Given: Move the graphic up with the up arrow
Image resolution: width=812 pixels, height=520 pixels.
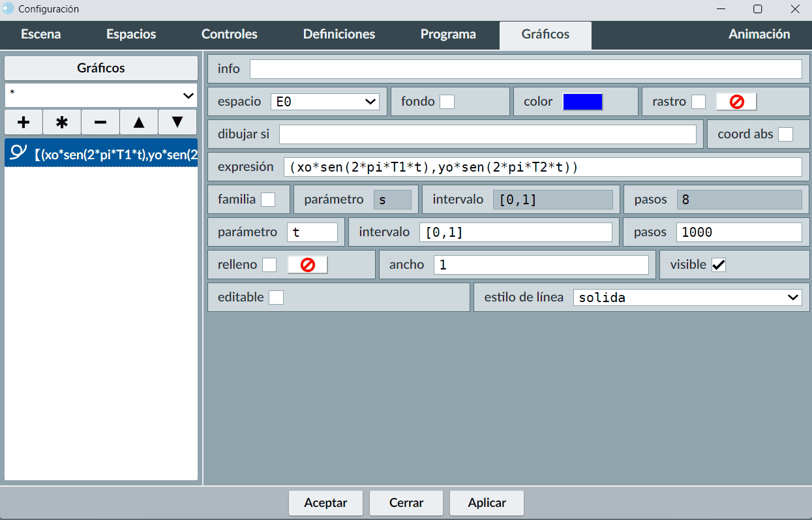Looking at the screenshot, I should (x=139, y=122).
